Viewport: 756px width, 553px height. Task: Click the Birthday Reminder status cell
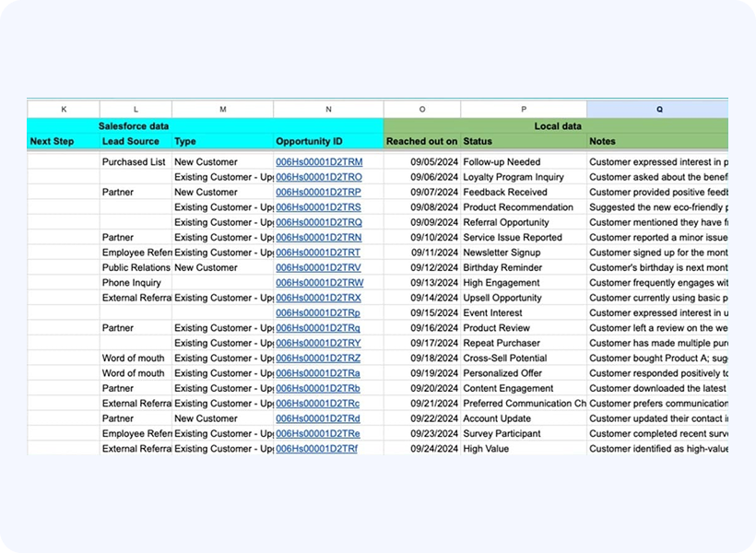(523, 268)
